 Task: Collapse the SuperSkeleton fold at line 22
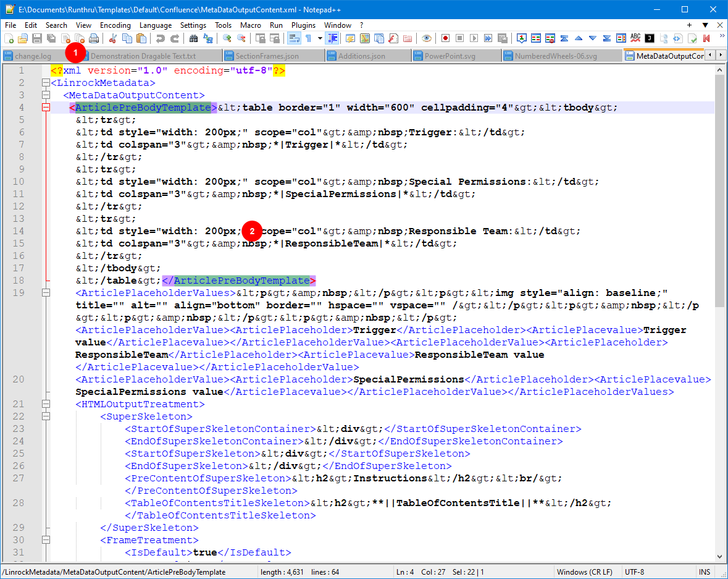(45, 416)
